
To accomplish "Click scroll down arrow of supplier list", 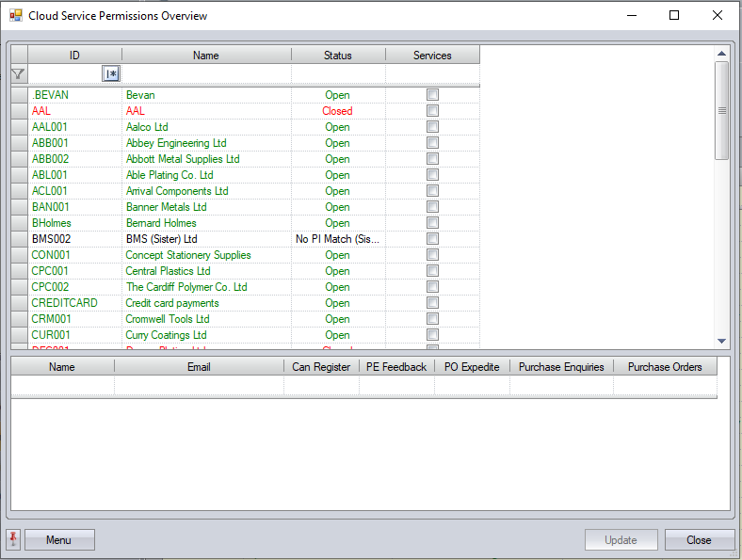I will pyautogui.click(x=722, y=341).
